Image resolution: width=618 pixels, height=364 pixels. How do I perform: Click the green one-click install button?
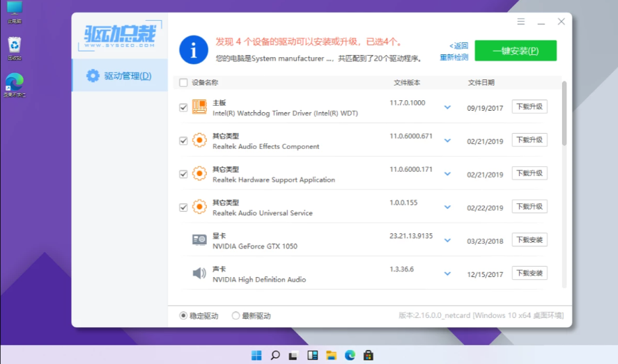click(516, 51)
